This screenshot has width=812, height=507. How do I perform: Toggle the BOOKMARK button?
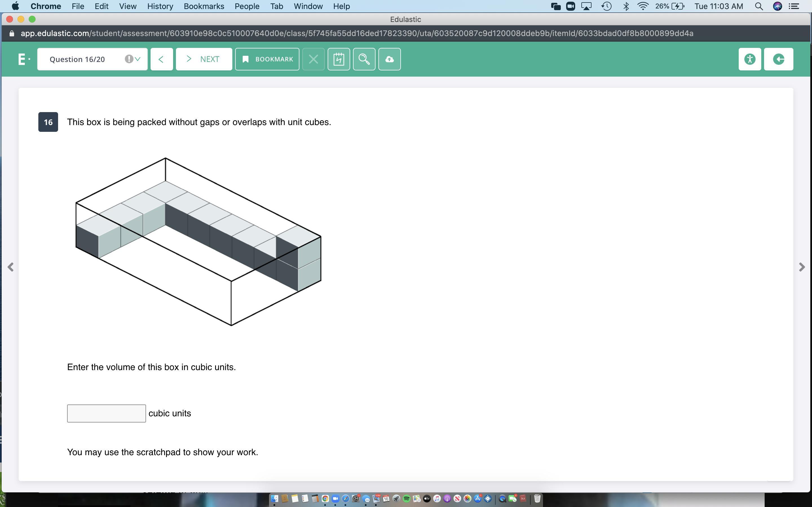tap(267, 59)
